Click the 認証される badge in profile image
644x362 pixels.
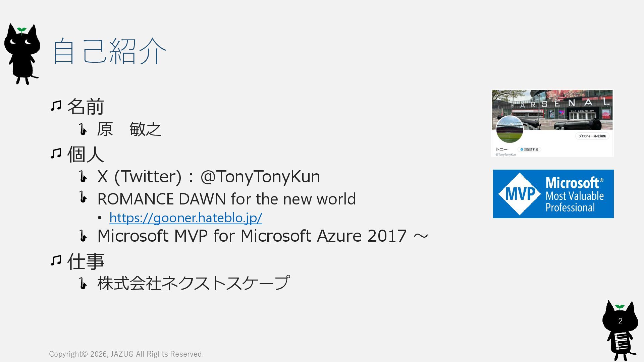[x=529, y=149]
